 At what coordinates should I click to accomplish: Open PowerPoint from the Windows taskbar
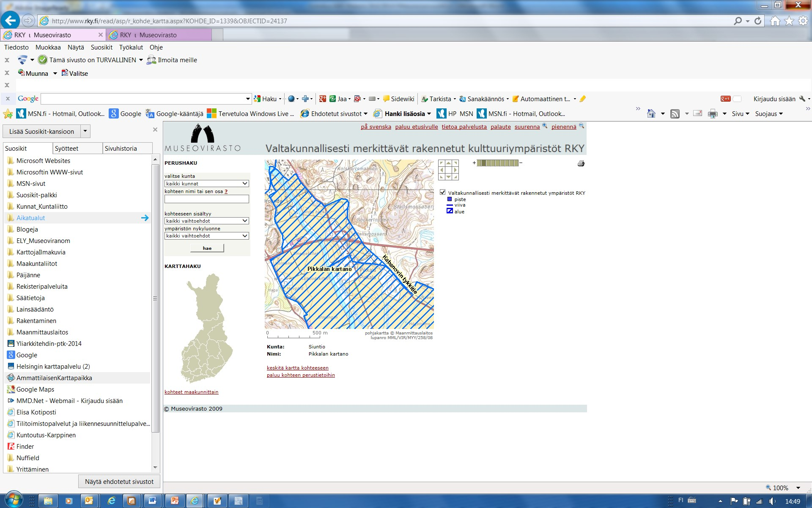pyautogui.click(x=174, y=501)
